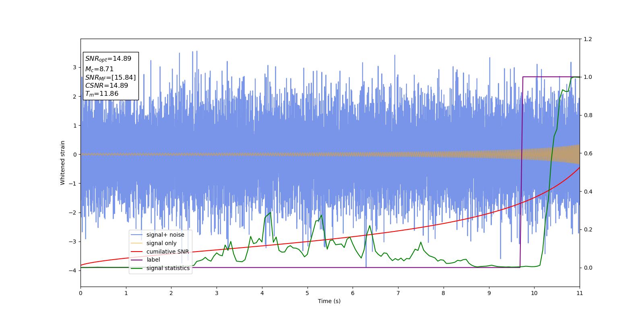Click the SNRMF=[15.84] annotation text
Viewport: 644px width, 322px height.
pyautogui.click(x=110, y=78)
